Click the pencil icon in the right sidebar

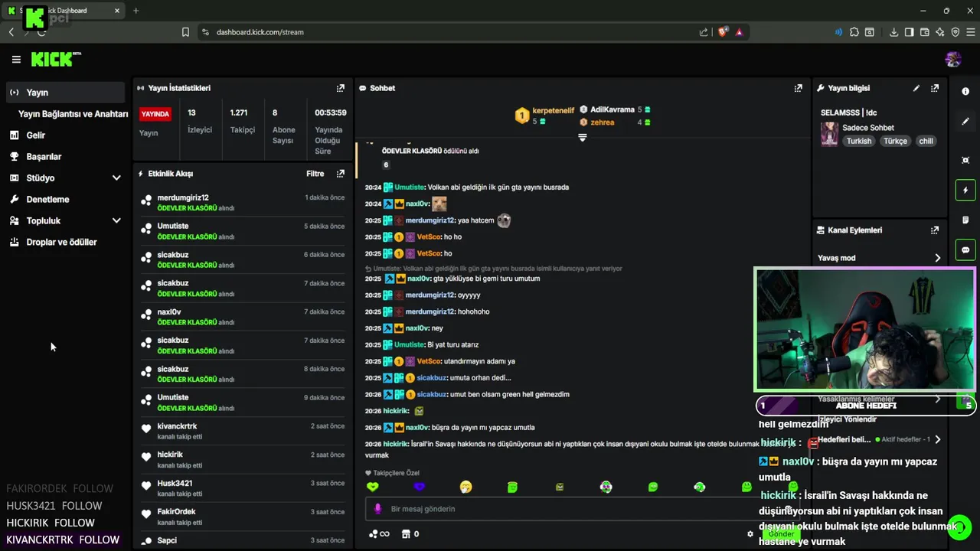click(x=965, y=122)
